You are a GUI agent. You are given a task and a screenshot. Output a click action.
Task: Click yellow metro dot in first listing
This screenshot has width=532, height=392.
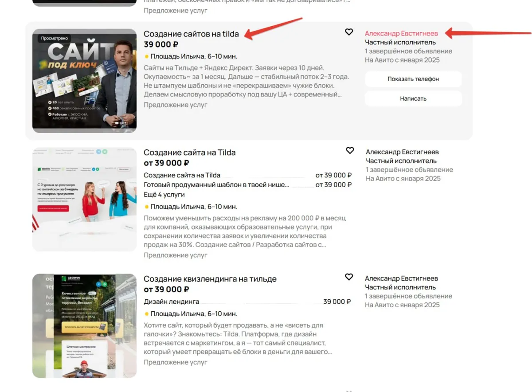coord(146,57)
